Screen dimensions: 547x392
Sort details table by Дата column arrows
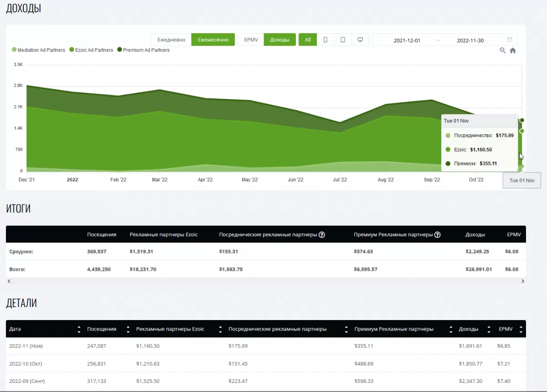point(79,329)
